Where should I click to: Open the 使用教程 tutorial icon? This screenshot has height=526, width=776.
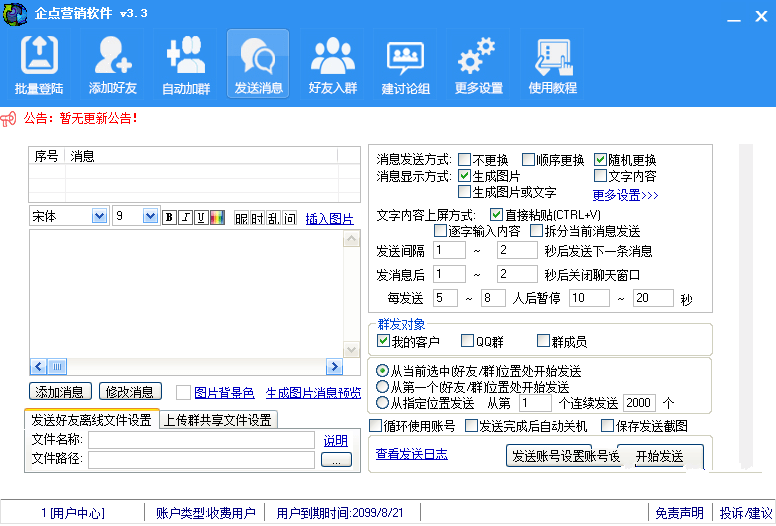point(552,64)
